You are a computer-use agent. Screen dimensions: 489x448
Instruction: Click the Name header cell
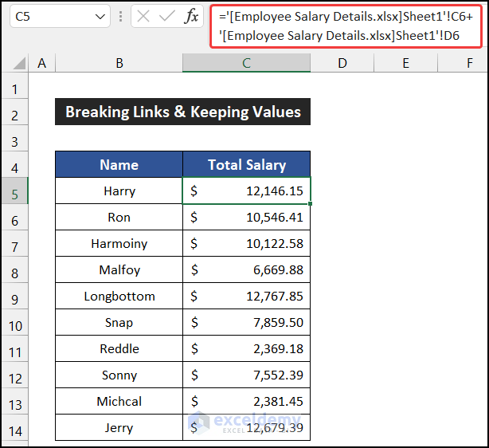pyautogui.click(x=119, y=165)
